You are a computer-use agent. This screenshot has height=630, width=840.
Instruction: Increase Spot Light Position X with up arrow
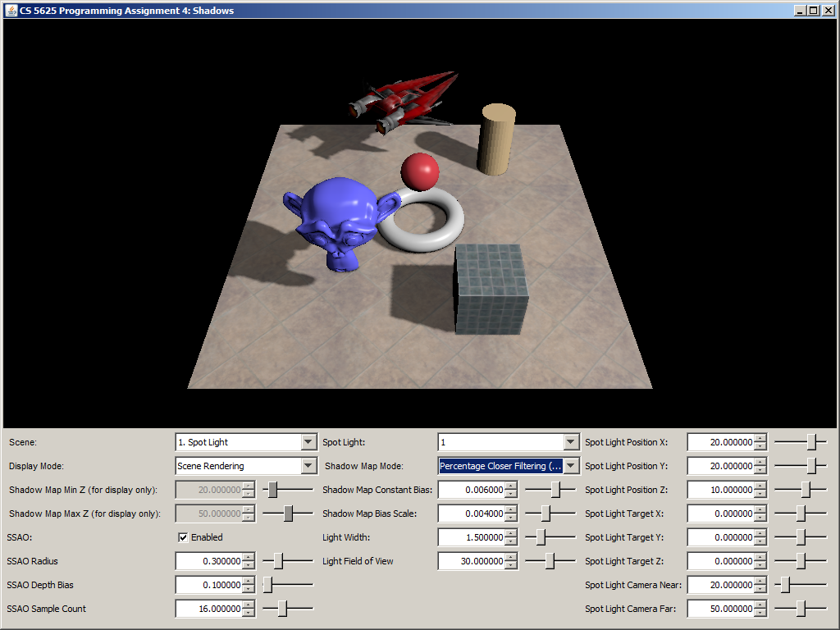point(760,438)
